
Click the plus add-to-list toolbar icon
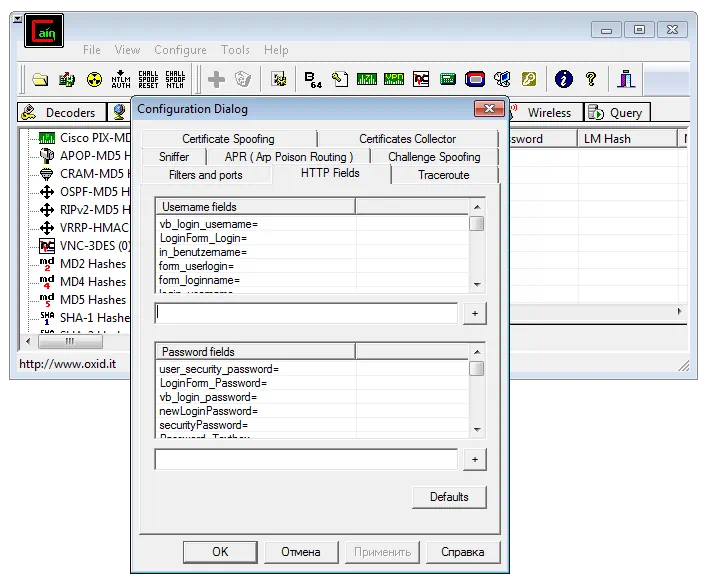click(215, 79)
